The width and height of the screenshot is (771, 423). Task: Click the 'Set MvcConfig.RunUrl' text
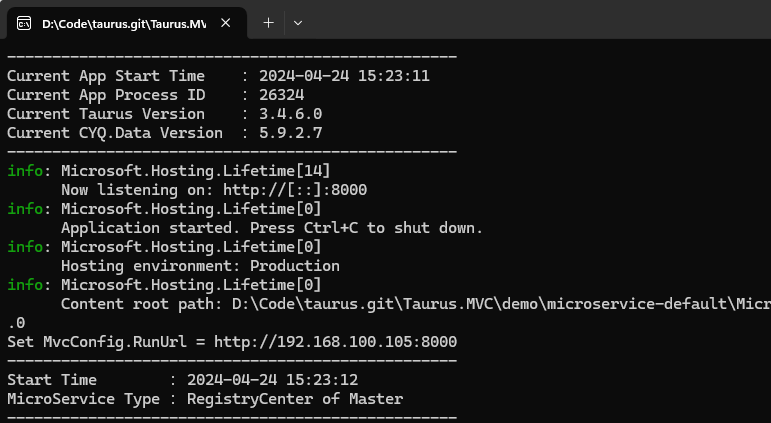click(x=97, y=341)
